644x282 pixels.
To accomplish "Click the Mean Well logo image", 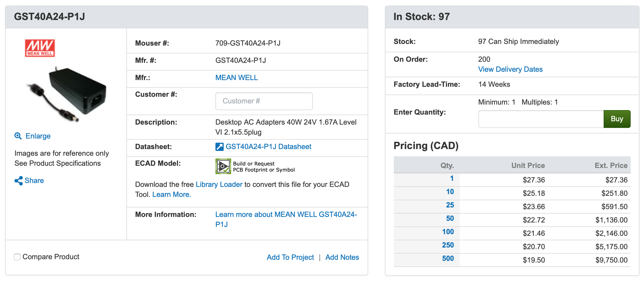I will pos(40,48).
